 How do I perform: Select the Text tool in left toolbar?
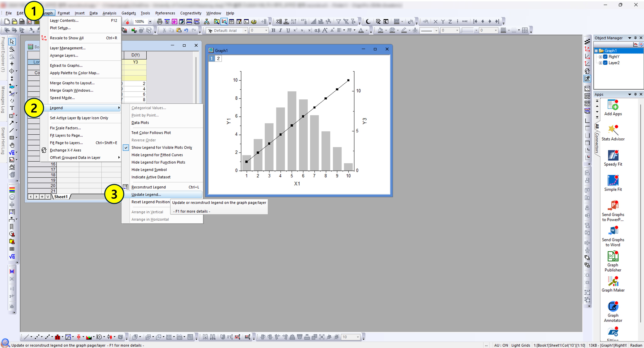pyautogui.click(x=12, y=108)
